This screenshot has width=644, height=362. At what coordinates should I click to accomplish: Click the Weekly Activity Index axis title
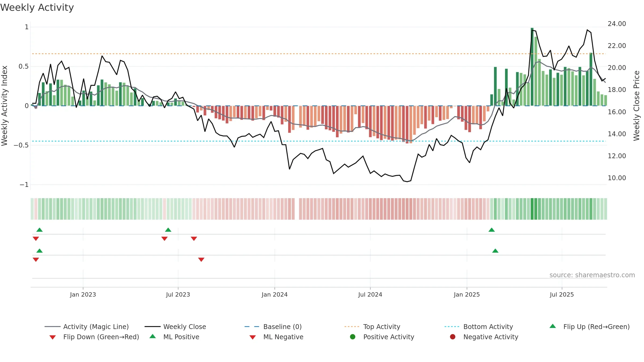5,106
